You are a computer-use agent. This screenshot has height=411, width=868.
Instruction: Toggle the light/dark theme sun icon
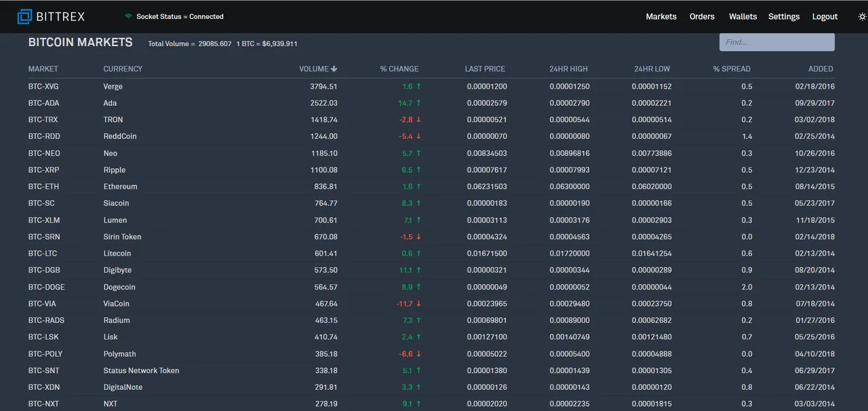coord(863,16)
